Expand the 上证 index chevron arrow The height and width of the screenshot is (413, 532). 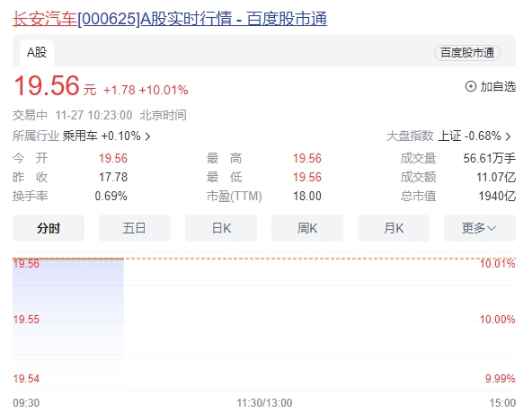pyautogui.click(x=508, y=136)
